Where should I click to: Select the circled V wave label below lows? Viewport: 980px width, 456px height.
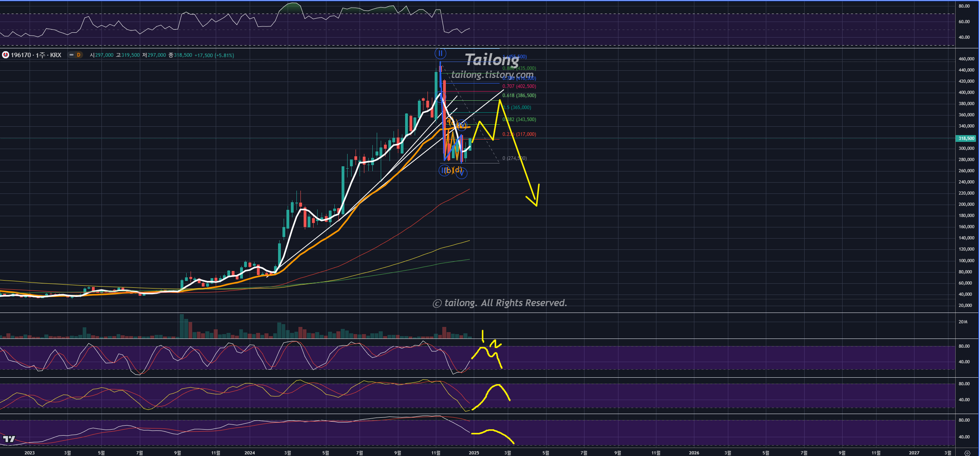pyautogui.click(x=461, y=173)
